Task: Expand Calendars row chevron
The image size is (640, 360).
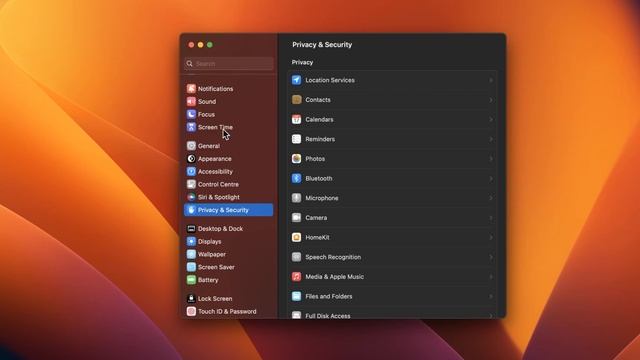Action: [x=491, y=120]
